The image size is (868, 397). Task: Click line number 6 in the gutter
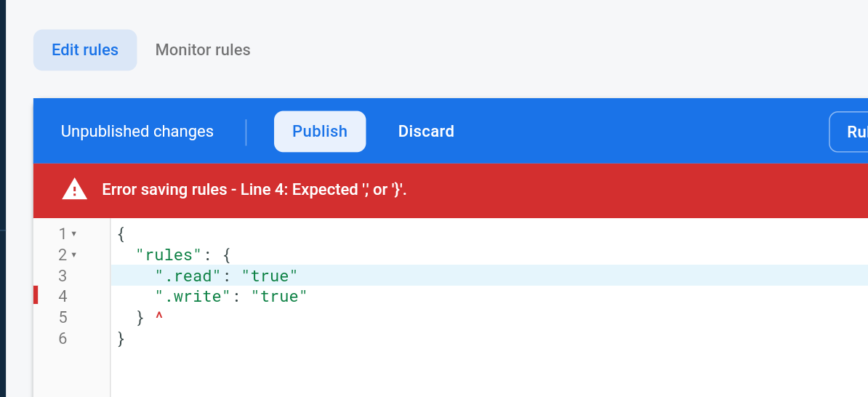point(63,338)
